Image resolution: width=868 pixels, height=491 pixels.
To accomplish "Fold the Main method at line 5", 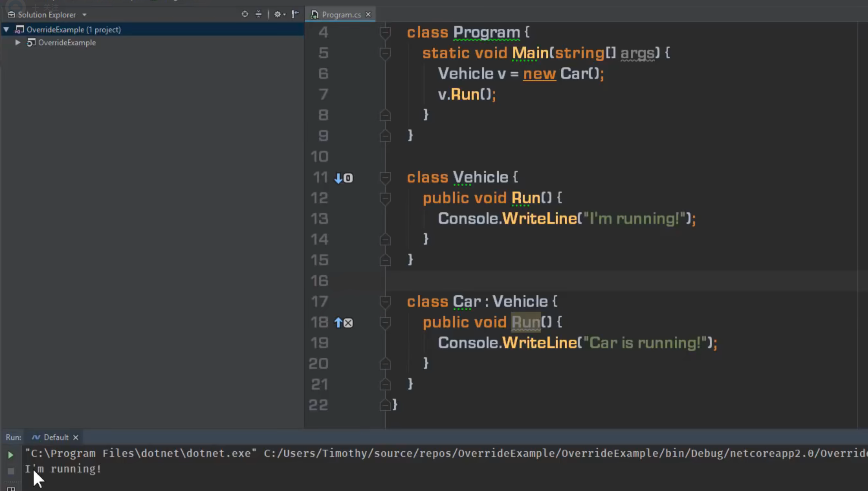I will tap(385, 53).
